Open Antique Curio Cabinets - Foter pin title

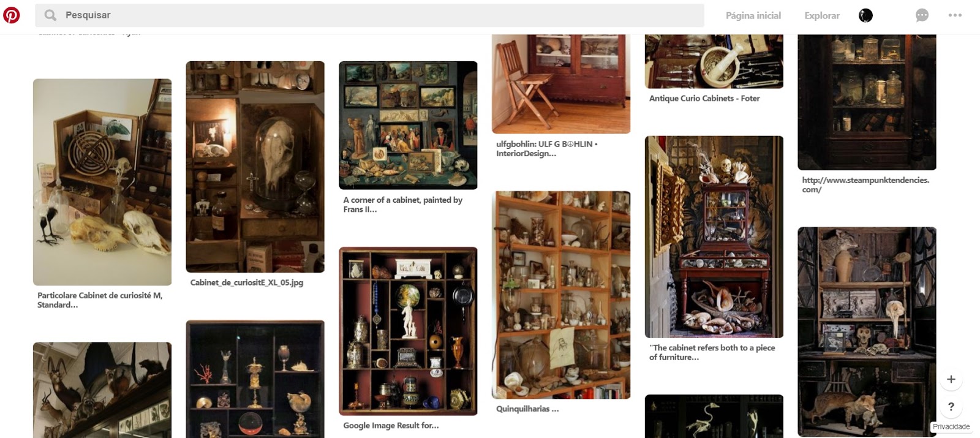704,99
